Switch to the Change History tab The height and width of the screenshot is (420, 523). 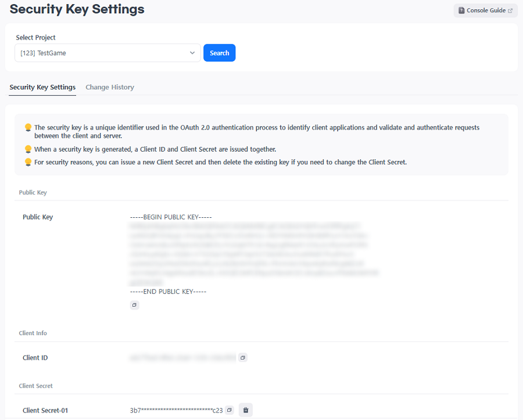pos(110,87)
